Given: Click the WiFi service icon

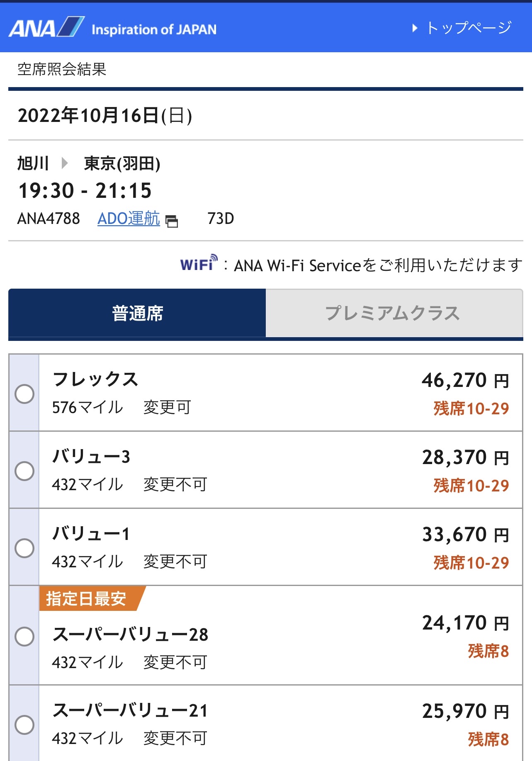Looking at the screenshot, I should (x=199, y=263).
